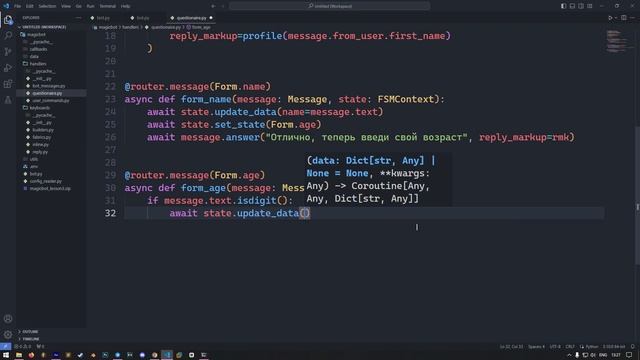The height and width of the screenshot is (360, 640).
Task: Open the Source Control view
Action: point(8,51)
